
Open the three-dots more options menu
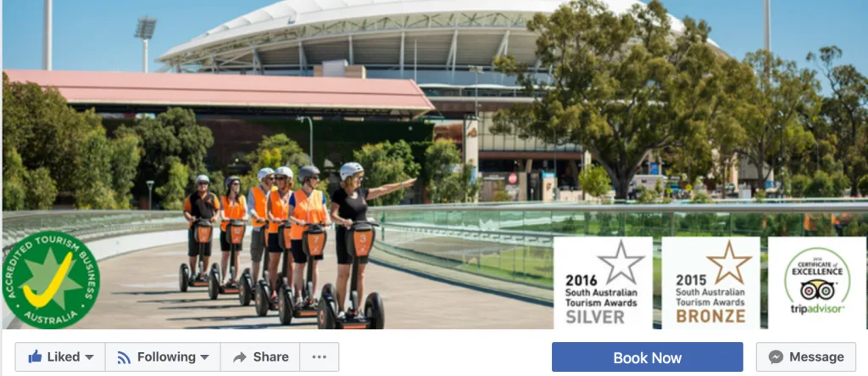320,357
